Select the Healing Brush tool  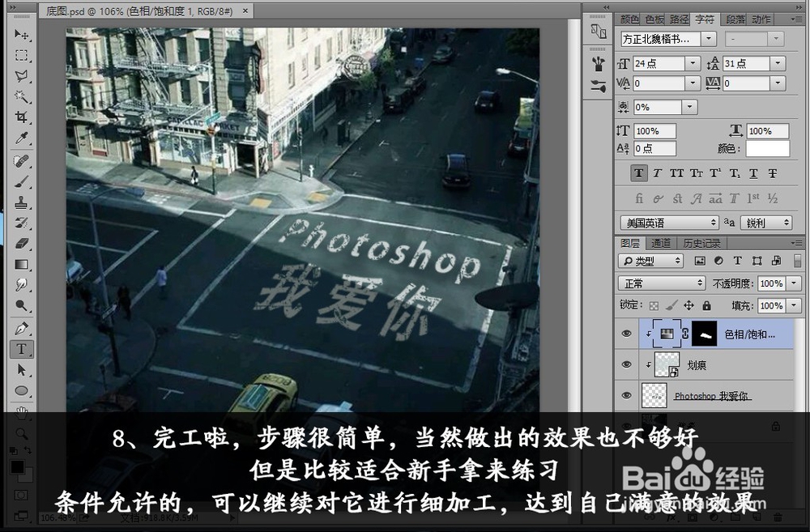[21, 161]
